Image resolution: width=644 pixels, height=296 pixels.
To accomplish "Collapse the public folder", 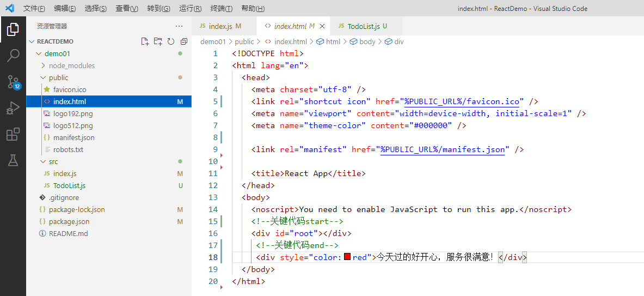I will coord(109,78).
